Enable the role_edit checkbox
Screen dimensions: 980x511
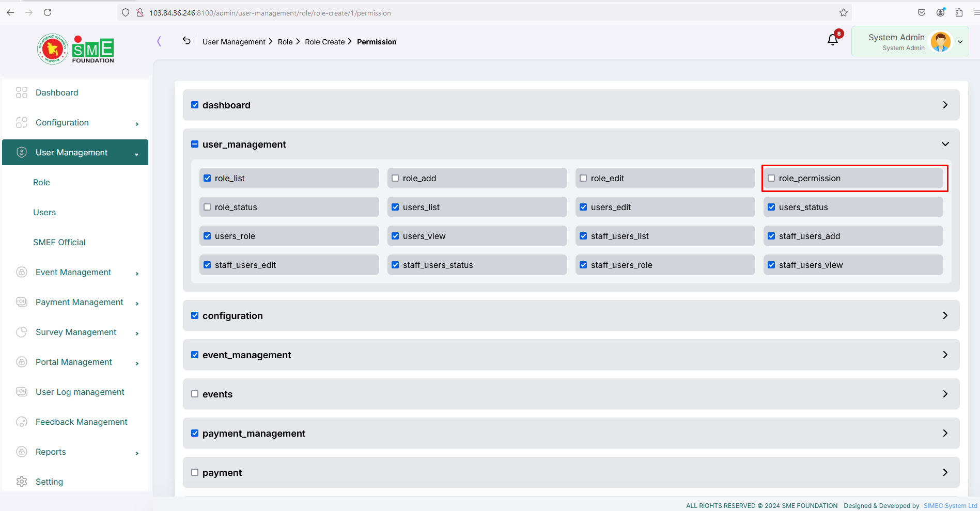click(x=583, y=178)
